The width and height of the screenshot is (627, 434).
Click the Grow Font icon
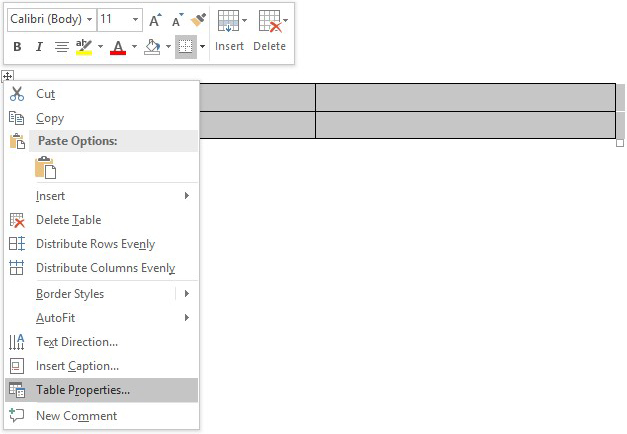[154, 20]
